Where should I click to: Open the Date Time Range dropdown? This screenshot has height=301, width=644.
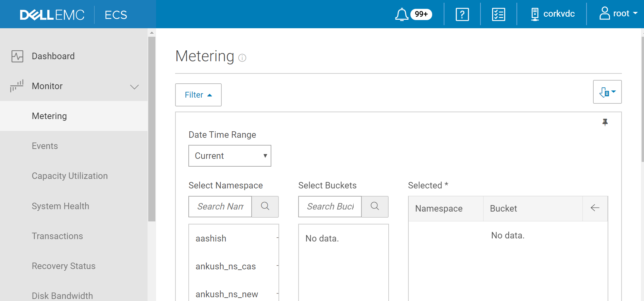tap(230, 156)
